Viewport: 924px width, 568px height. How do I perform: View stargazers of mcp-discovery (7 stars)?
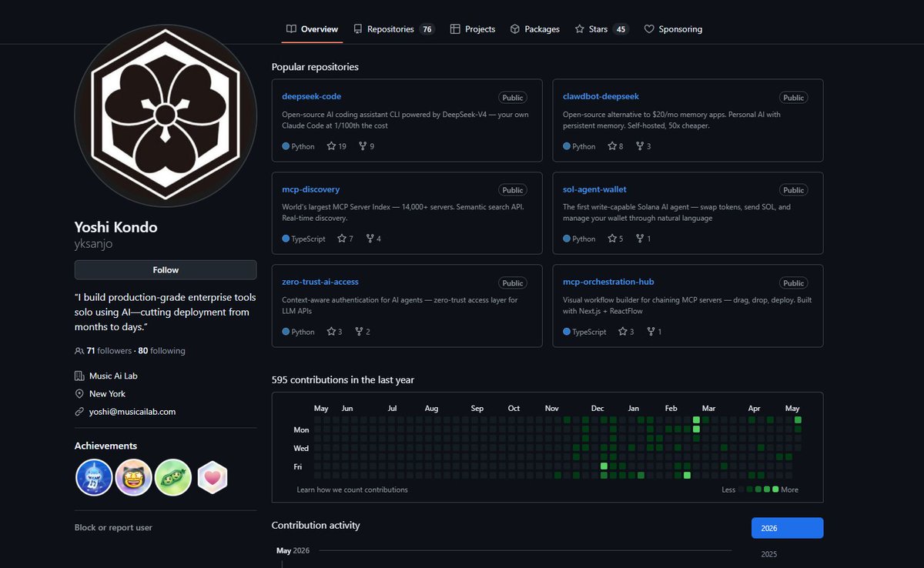point(345,239)
